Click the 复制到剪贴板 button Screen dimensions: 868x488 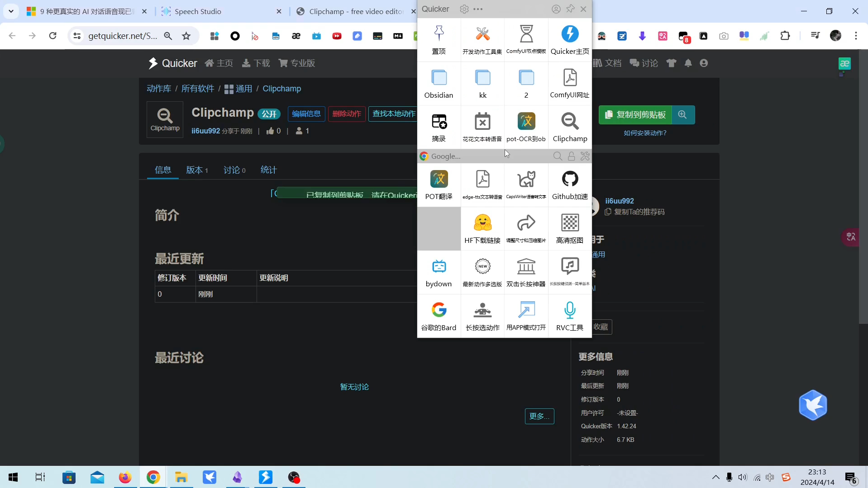tap(635, 114)
